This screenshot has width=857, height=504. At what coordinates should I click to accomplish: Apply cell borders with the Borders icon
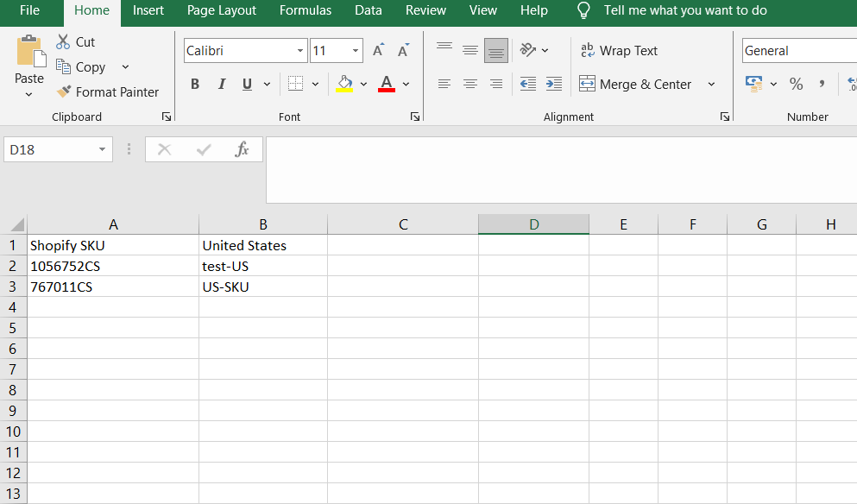(296, 84)
